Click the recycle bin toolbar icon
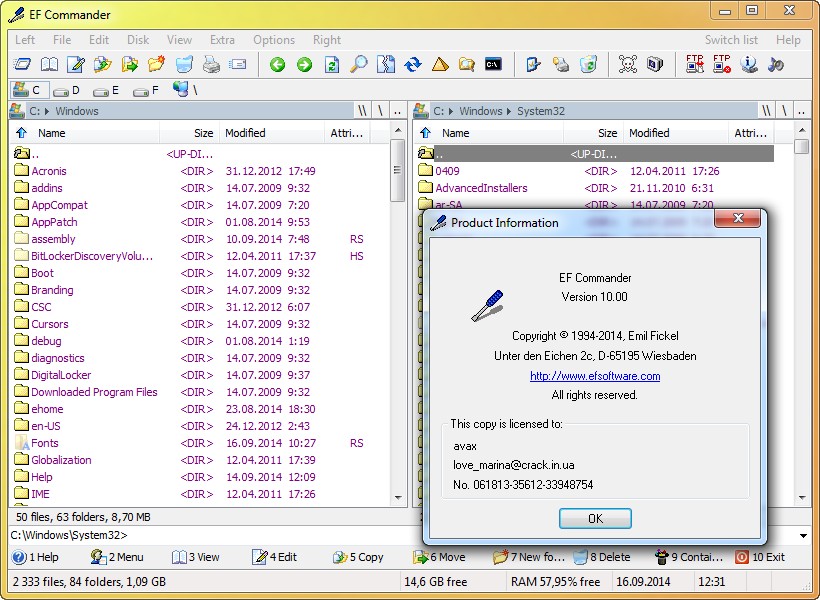This screenshot has height=600, width=820. pyautogui.click(x=588, y=64)
